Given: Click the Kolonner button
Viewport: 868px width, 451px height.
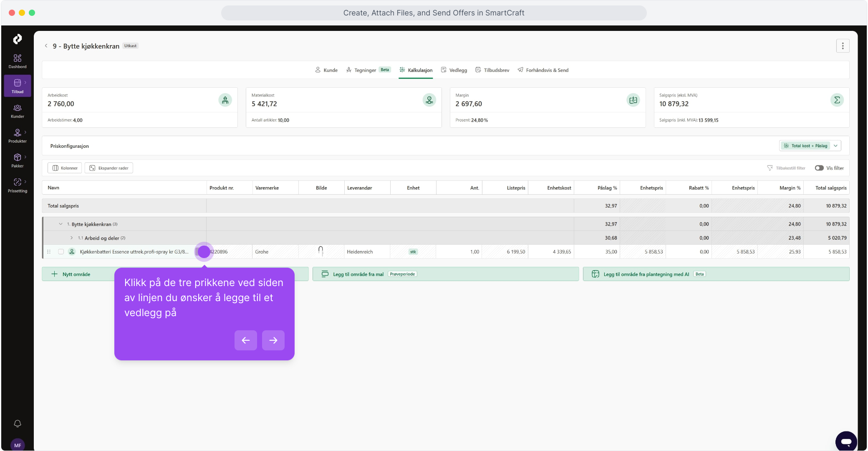Looking at the screenshot, I should click(65, 168).
